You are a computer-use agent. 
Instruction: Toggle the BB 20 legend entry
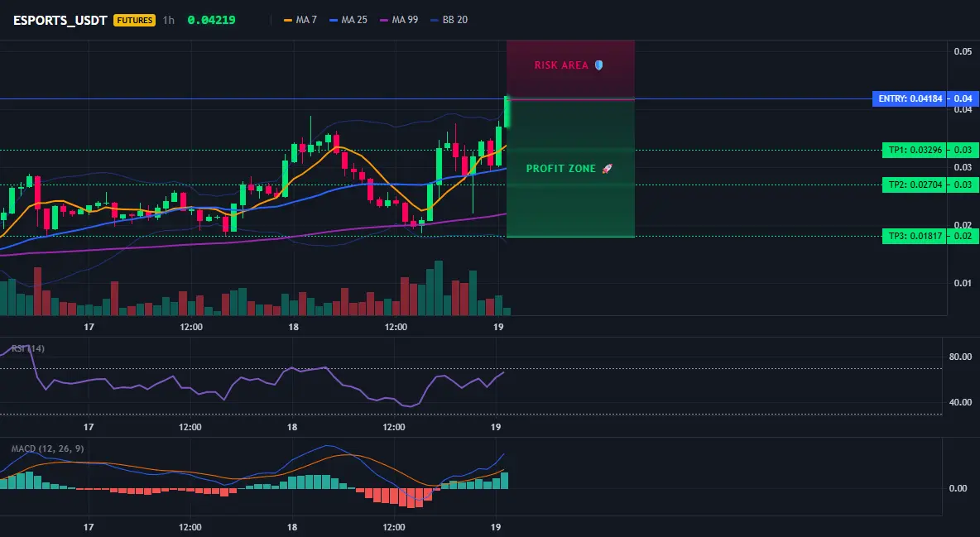coord(449,20)
